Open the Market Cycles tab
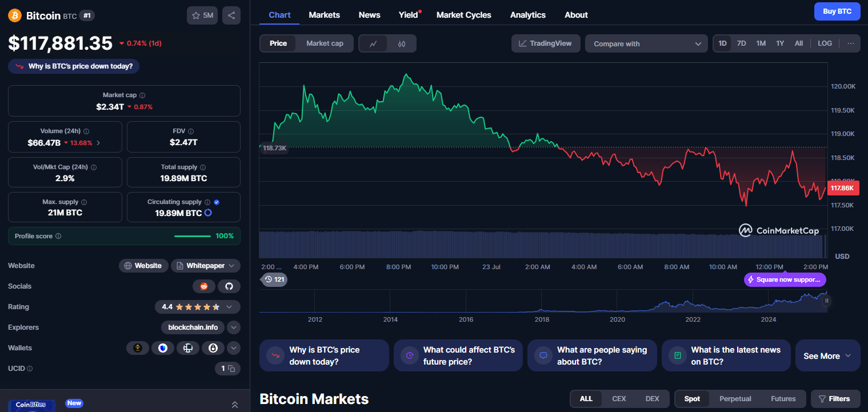 (463, 15)
